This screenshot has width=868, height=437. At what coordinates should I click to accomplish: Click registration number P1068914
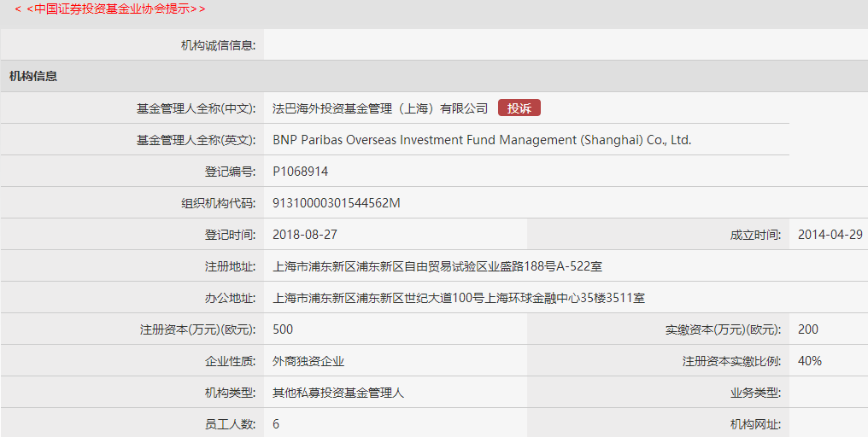pyautogui.click(x=301, y=172)
